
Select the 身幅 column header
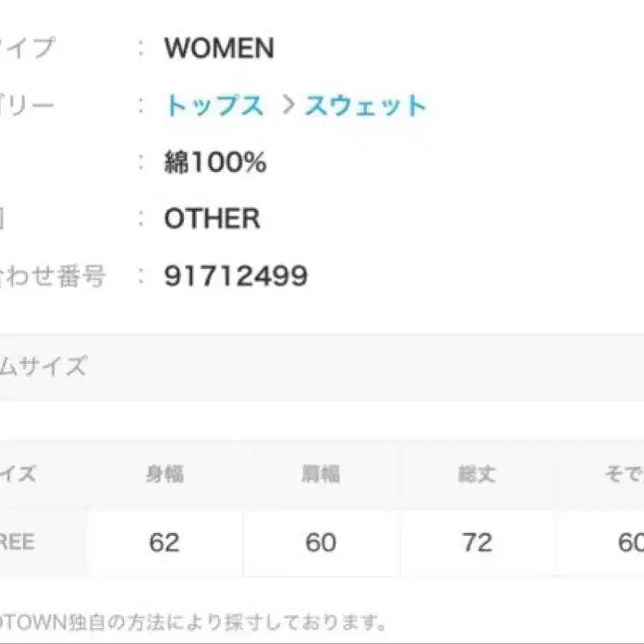pyautogui.click(x=165, y=473)
